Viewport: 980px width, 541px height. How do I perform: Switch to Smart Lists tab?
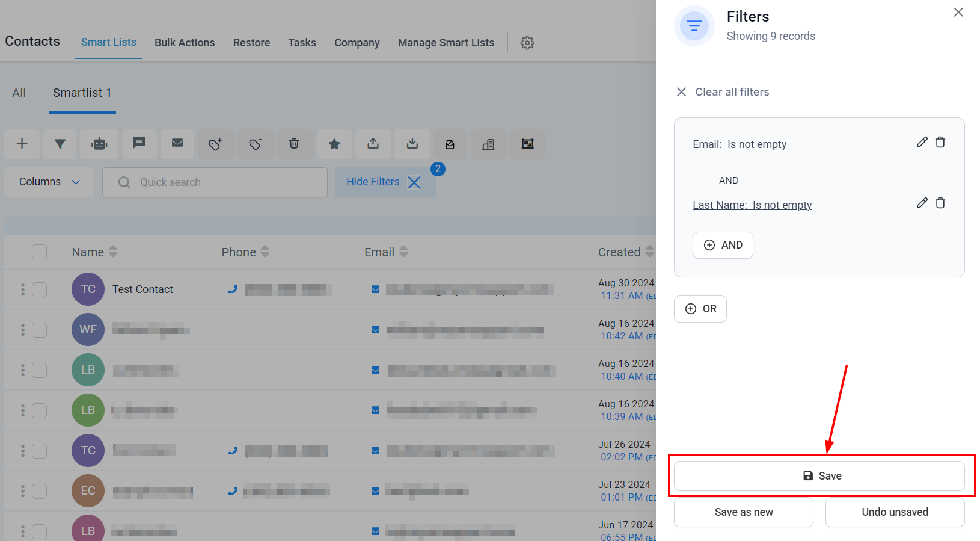coord(109,42)
